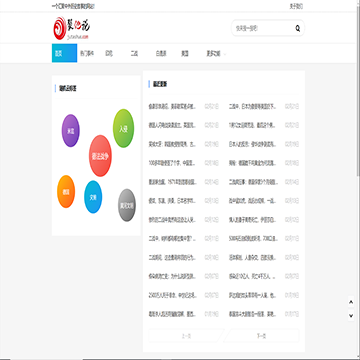Click the scroll-to-top up arrow icon
This screenshot has height=360, width=360.
351,302
